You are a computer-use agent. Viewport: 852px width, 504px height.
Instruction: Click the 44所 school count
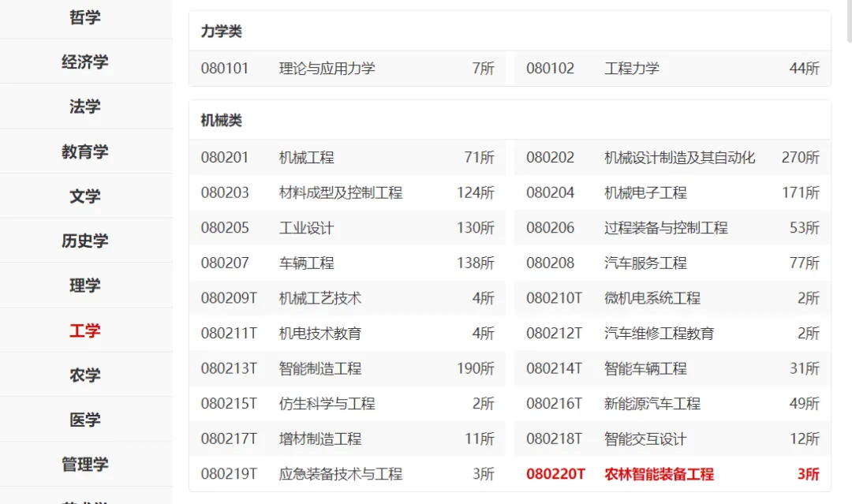coord(804,69)
